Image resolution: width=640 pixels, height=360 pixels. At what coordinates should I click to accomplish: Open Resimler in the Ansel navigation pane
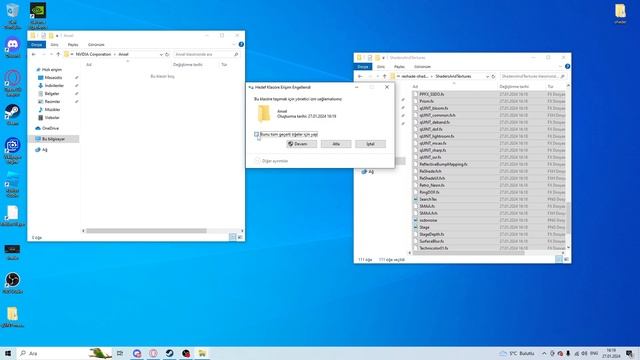tap(52, 102)
